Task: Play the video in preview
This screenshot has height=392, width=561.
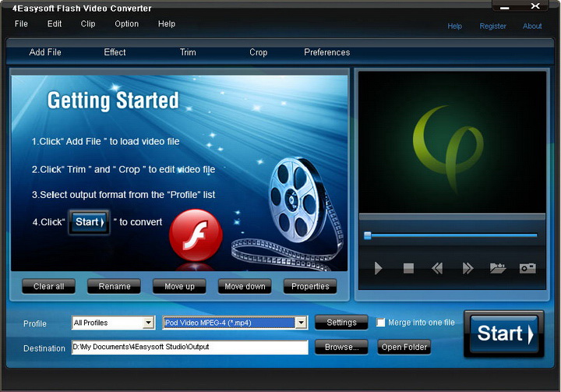Action: pyautogui.click(x=378, y=268)
